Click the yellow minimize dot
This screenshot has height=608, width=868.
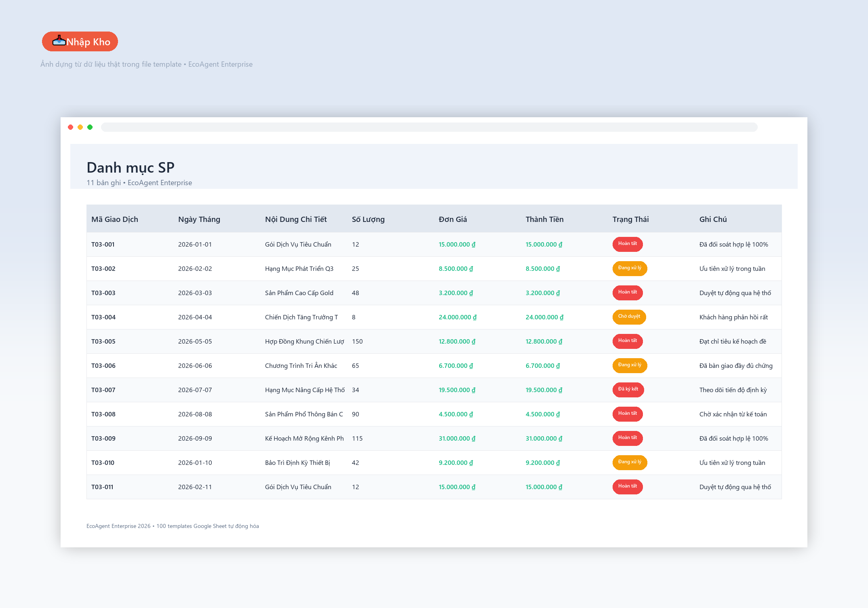click(80, 127)
